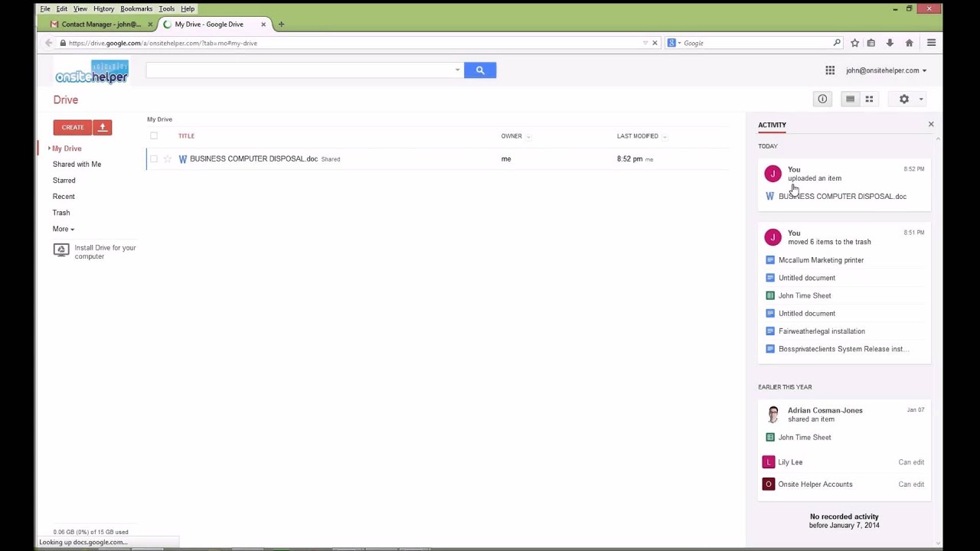Image resolution: width=980 pixels, height=551 pixels.
Task: Open the john@onsitehelper.com account dropdown
Action: pos(885,70)
